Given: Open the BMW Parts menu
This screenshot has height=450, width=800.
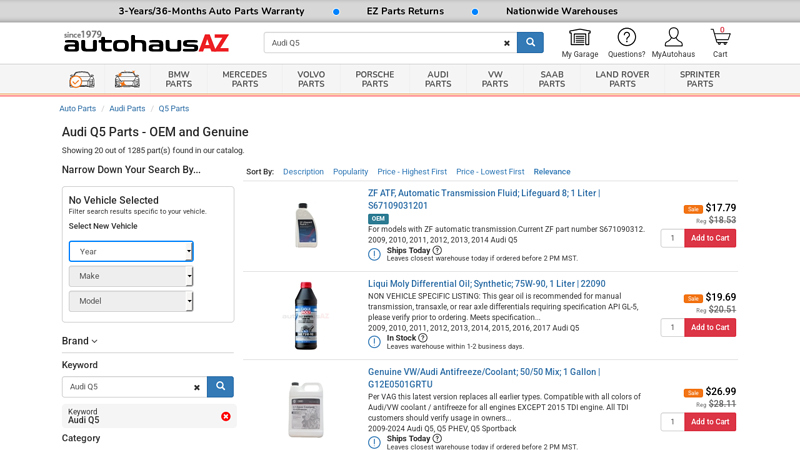Looking at the screenshot, I should point(179,79).
